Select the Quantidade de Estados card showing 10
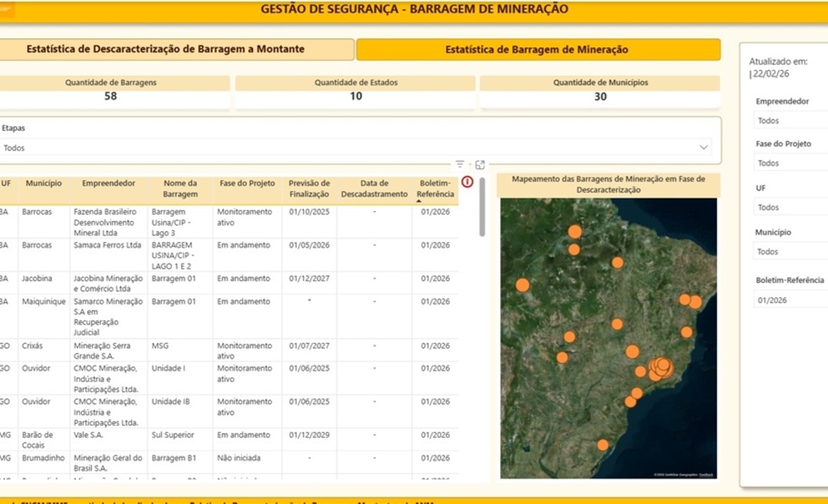 [x=355, y=91]
